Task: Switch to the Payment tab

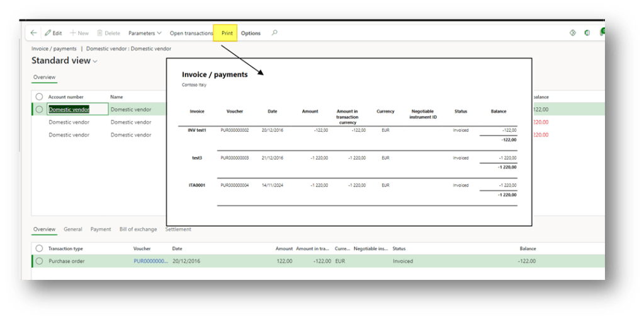Action: tap(101, 229)
